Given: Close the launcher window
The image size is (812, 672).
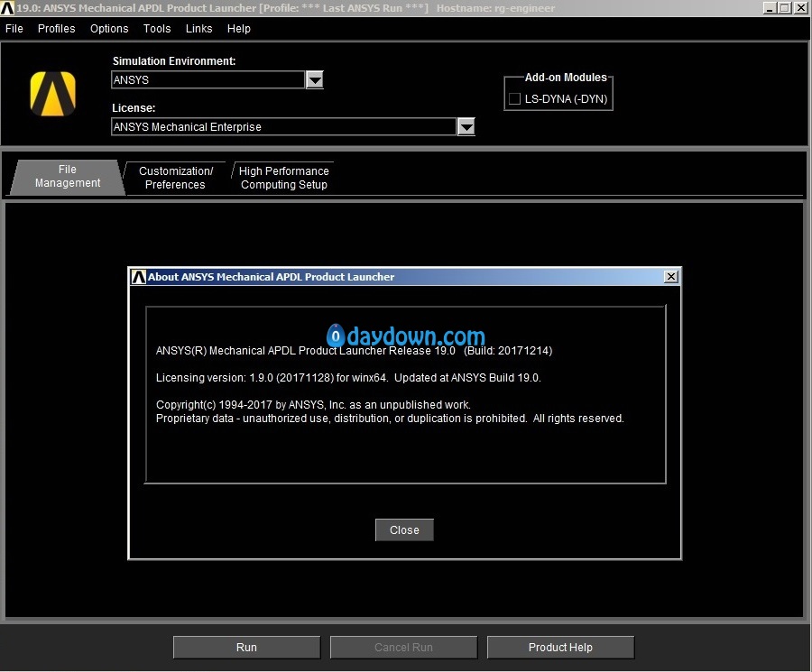Looking at the screenshot, I should pos(800,8).
